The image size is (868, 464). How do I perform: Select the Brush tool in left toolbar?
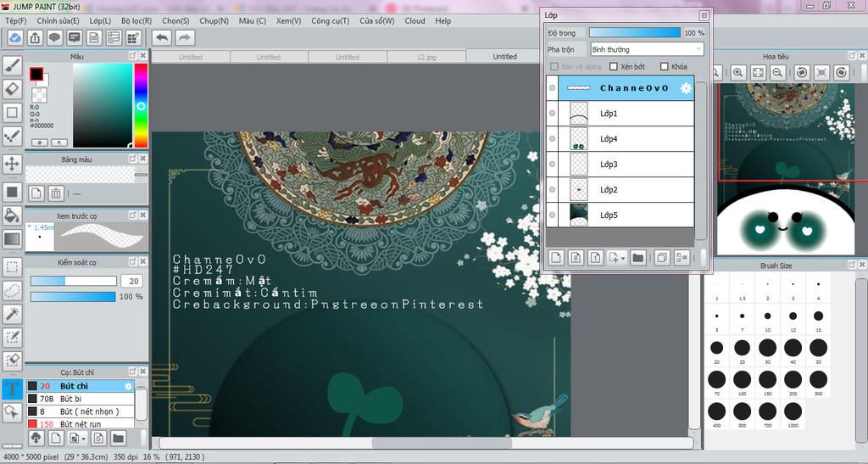click(x=12, y=66)
